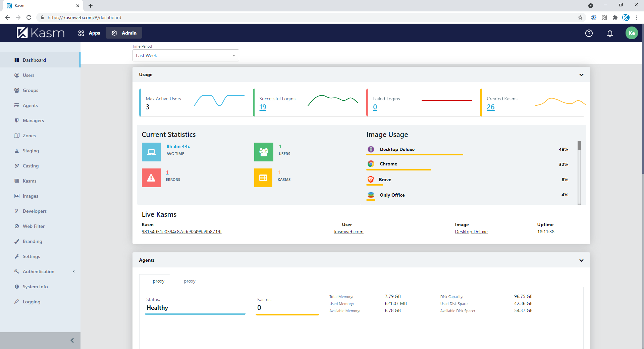This screenshot has width=644, height=349.
Task: Click the Chrome image icon
Action: 371,164
